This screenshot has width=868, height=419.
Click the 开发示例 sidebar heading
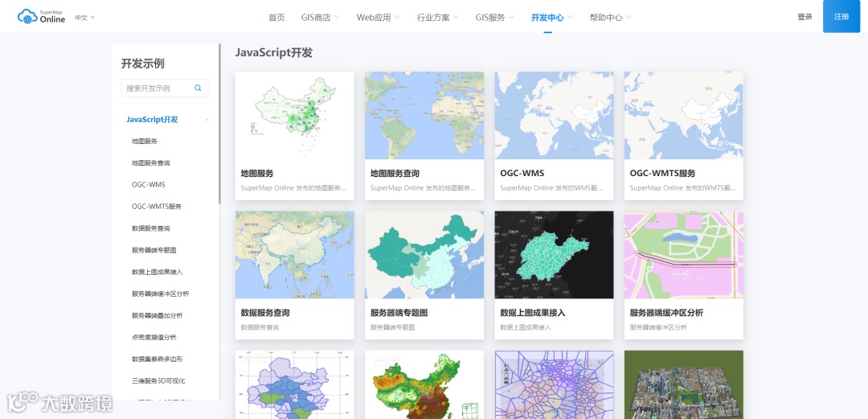point(143,64)
